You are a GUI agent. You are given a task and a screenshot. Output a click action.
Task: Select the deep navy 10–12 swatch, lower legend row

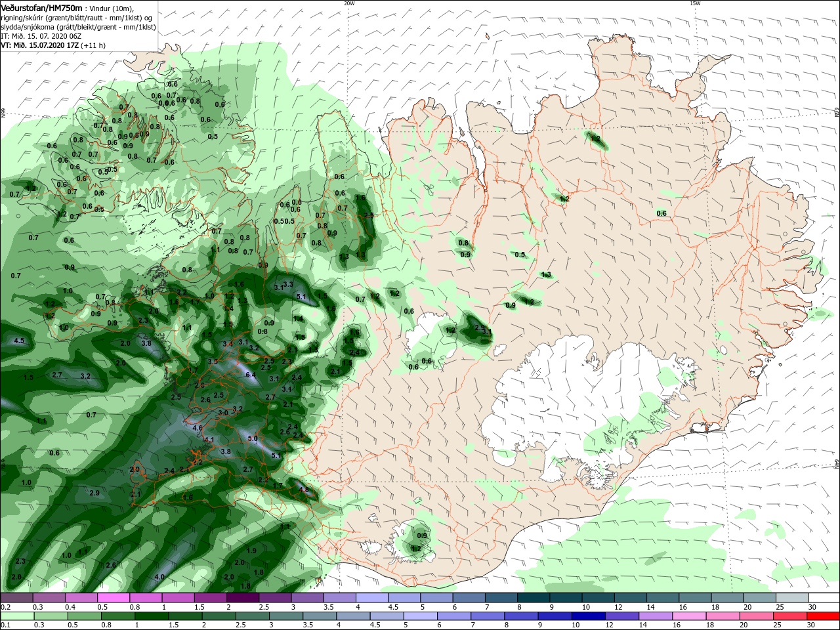pyautogui.click(x=587, y=616)
